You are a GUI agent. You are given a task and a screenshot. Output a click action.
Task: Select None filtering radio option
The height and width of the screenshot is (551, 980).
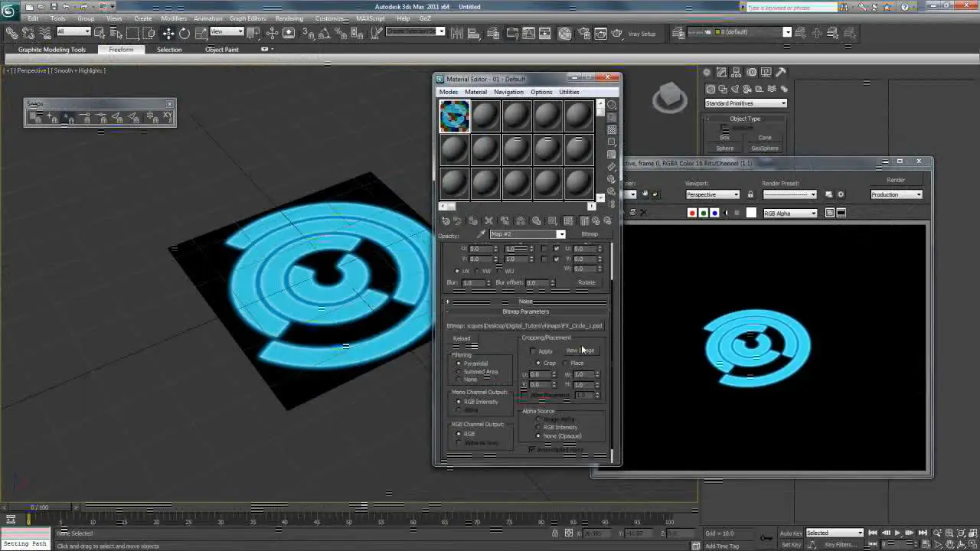[x=459, y=380]
